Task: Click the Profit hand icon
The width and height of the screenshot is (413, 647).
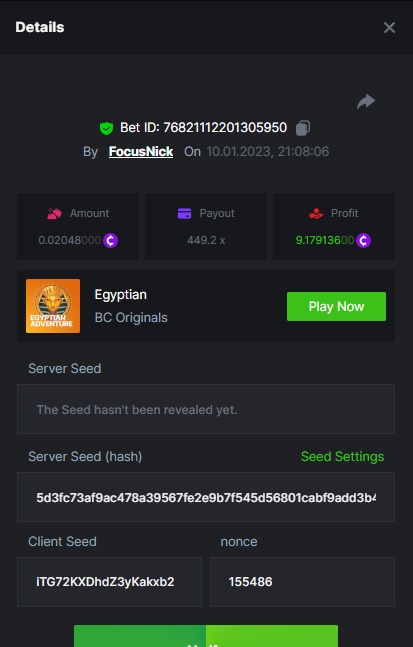Action: (x=316, y=213)
